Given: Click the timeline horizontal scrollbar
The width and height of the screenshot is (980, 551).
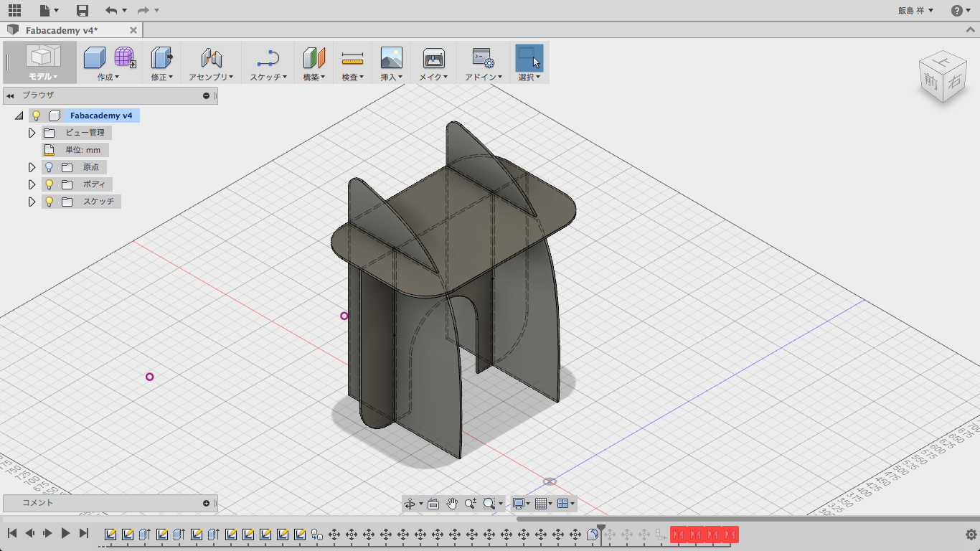Looking at the screenshot, I should coord(747,519).
